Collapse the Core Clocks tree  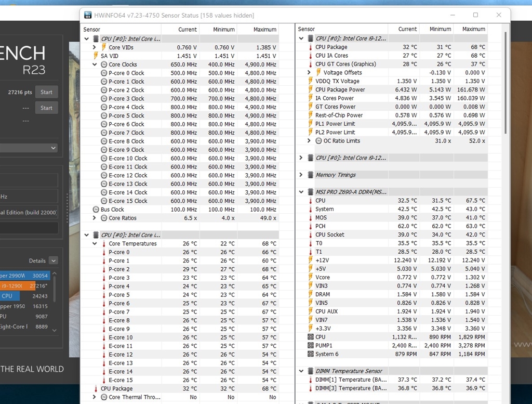click(x=95, y=64)
